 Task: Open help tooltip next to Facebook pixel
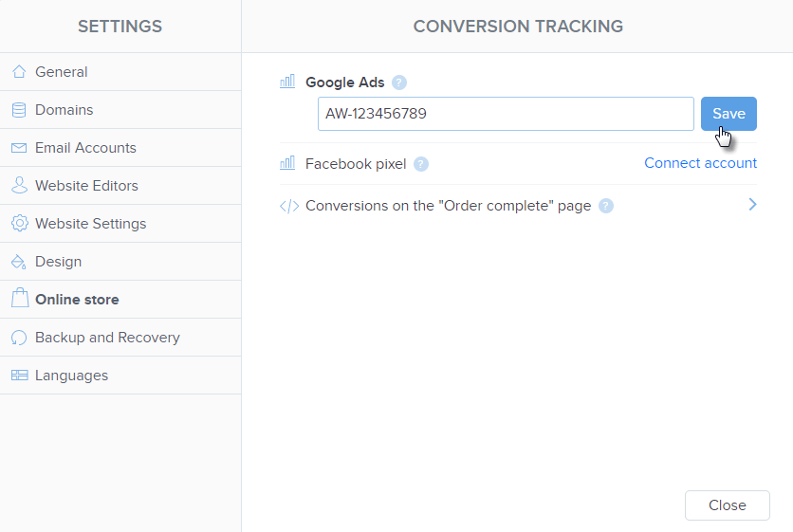click(421, 164)
